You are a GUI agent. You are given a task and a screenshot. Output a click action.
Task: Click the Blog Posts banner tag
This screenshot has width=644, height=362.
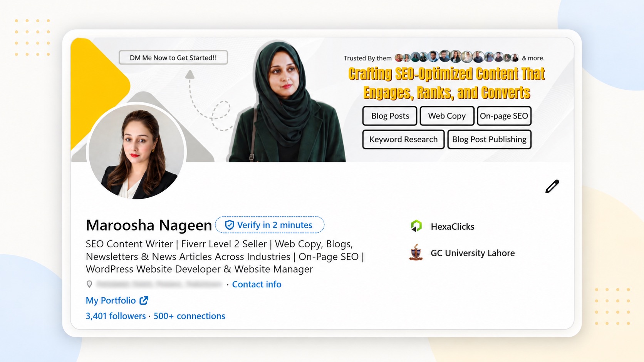pos(390,116)
